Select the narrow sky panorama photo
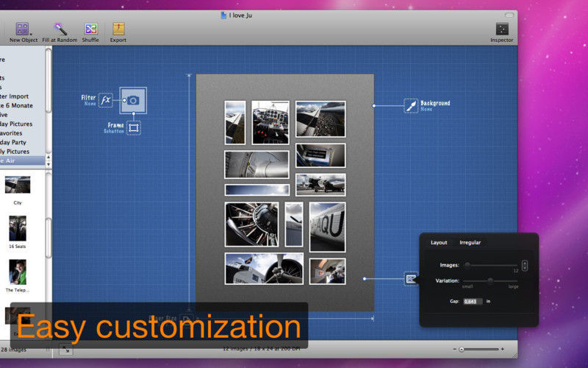The width and height of the screenshot is (588, 368). pyautogui.click(x=257, y=190)
